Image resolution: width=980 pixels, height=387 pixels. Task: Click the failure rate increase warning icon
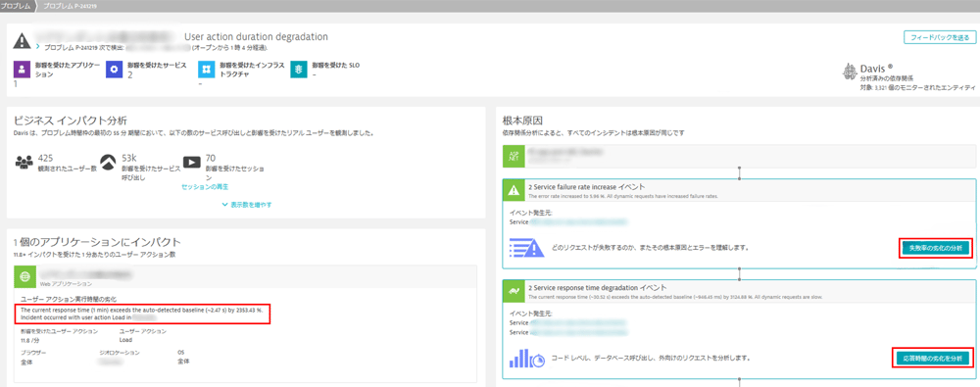coord(514,190)
